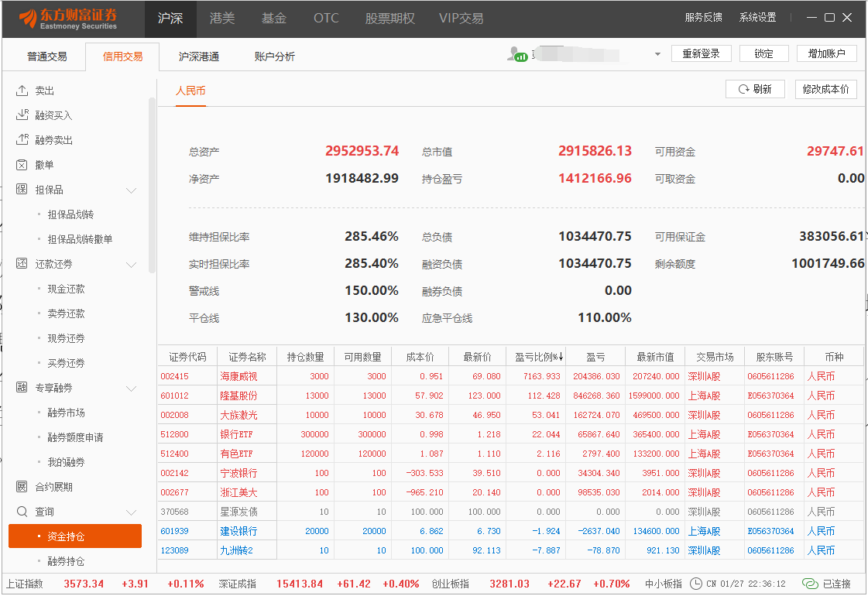Click the 专享融券 icon in sidebar

22,387
